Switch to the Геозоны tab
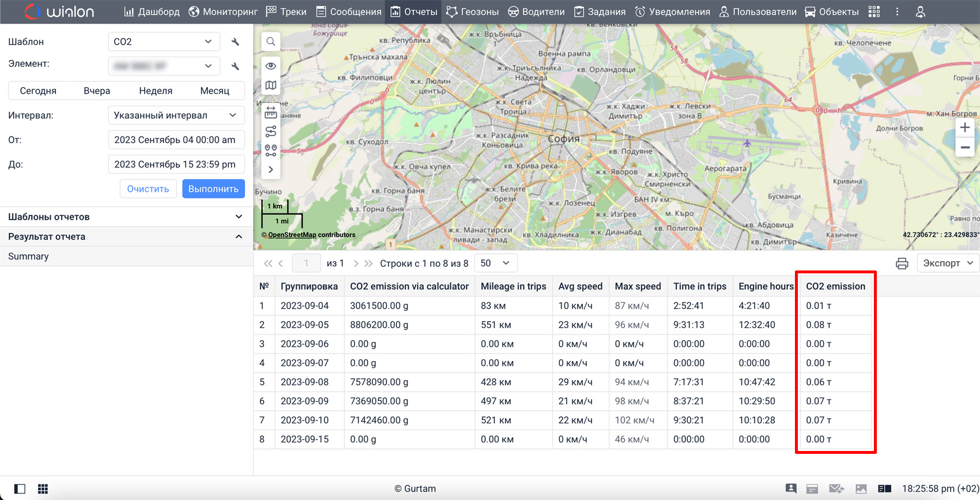 tap(472, 12)
